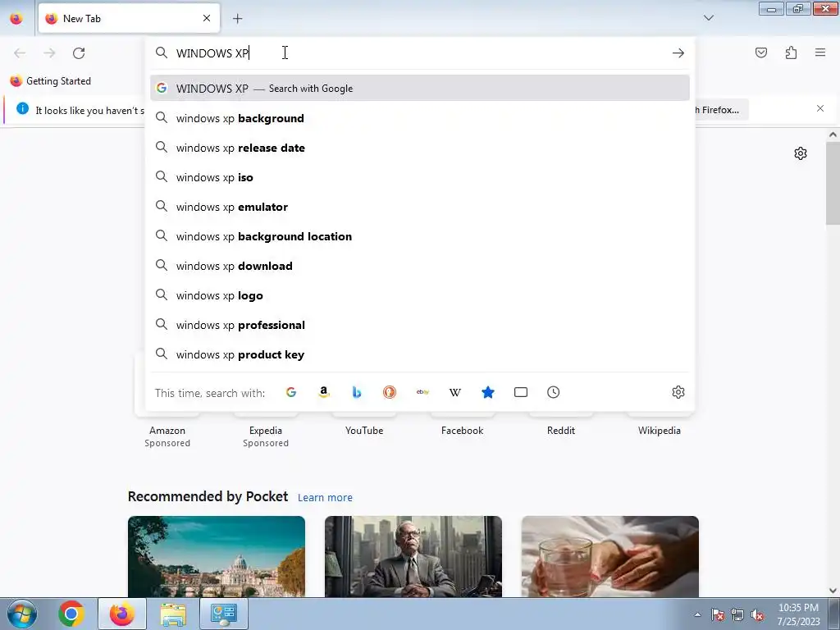This screenshot has width=840, height=630.
Task: Dismiss the notification bar with X
Action: pyautogui.click(x=820, y=109)
